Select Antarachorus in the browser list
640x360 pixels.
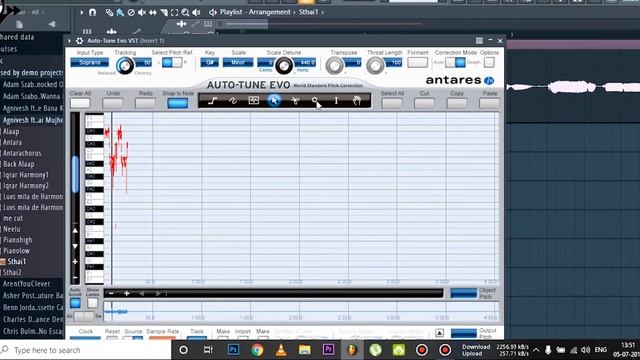coord(22,153)
